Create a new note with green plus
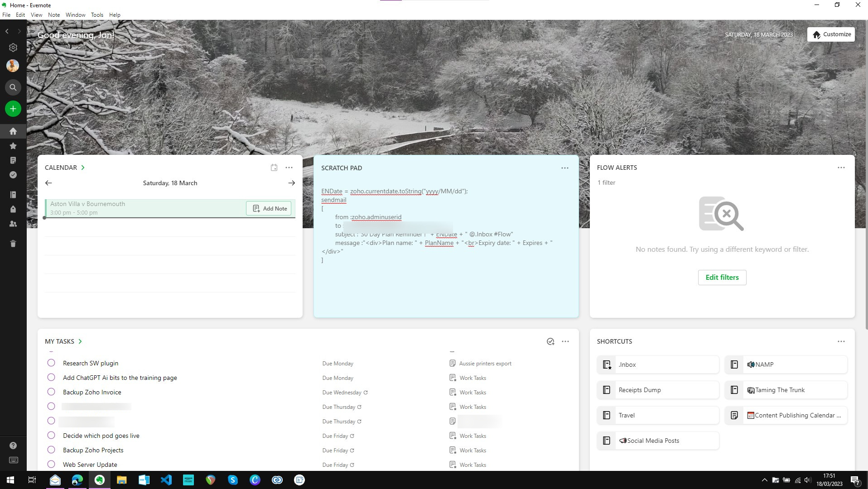Screen dimensions: 868x489 pyautogui.click(x=13, y=109)
